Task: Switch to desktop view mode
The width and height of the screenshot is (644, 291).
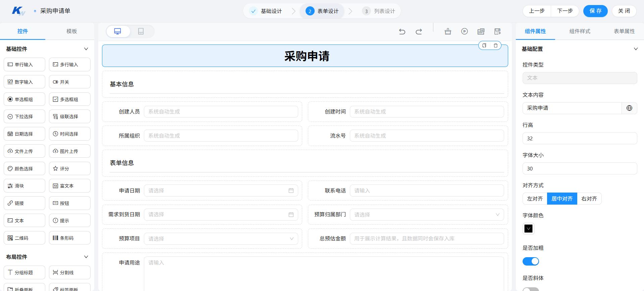Action: point(118,31)
